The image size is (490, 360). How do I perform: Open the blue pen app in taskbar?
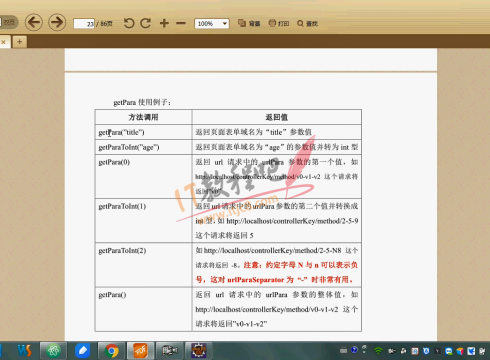coord(82,351)
